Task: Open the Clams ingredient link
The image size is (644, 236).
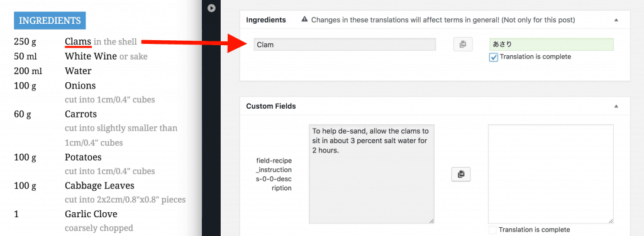Action: coord(78,41)
